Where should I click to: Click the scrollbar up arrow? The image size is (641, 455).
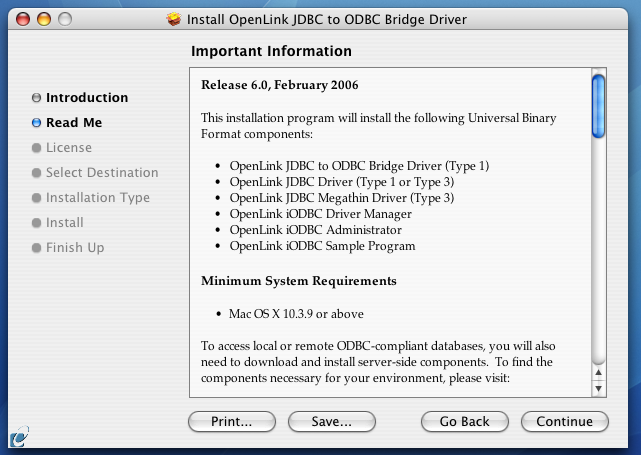click(x=598, y=372)
